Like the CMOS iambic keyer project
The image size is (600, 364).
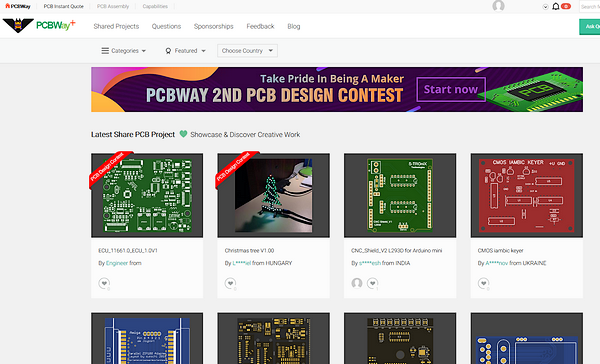(483, 283)
